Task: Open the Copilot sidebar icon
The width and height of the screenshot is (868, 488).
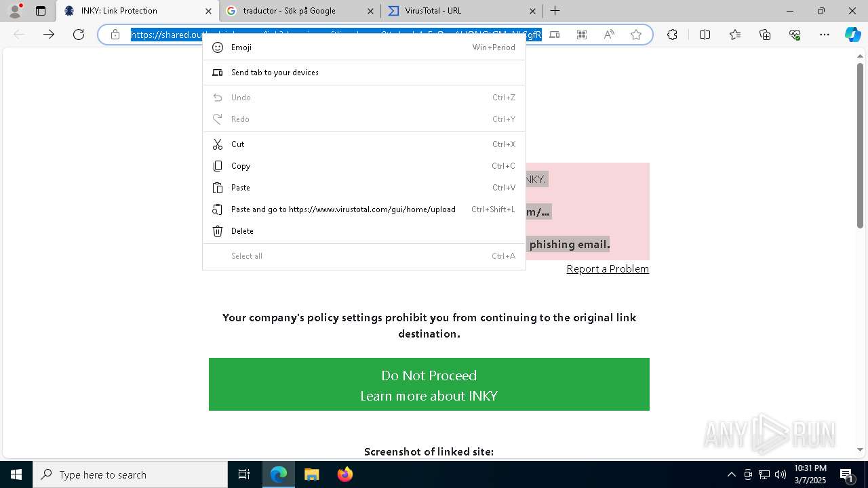Action: (x=852, y=35)
